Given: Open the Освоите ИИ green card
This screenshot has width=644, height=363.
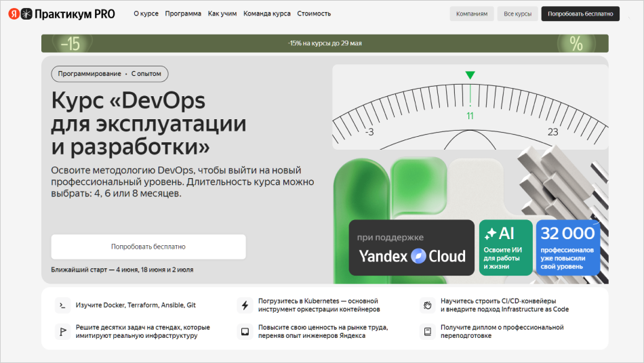Looking at the screenshot, I should (x=506, y=248).
